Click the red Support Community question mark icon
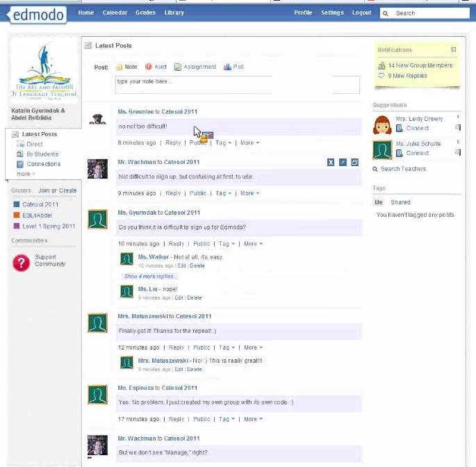This screenshot has height=467, width=476. pos(21,262)
